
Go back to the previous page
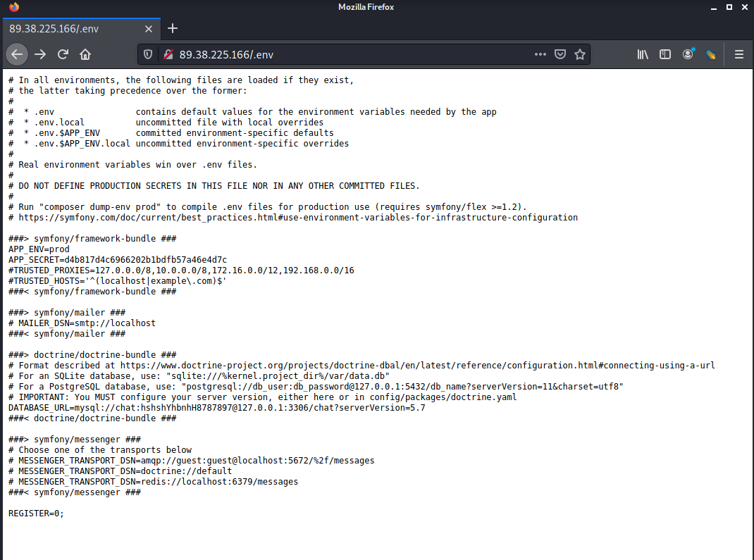[17, 54]
